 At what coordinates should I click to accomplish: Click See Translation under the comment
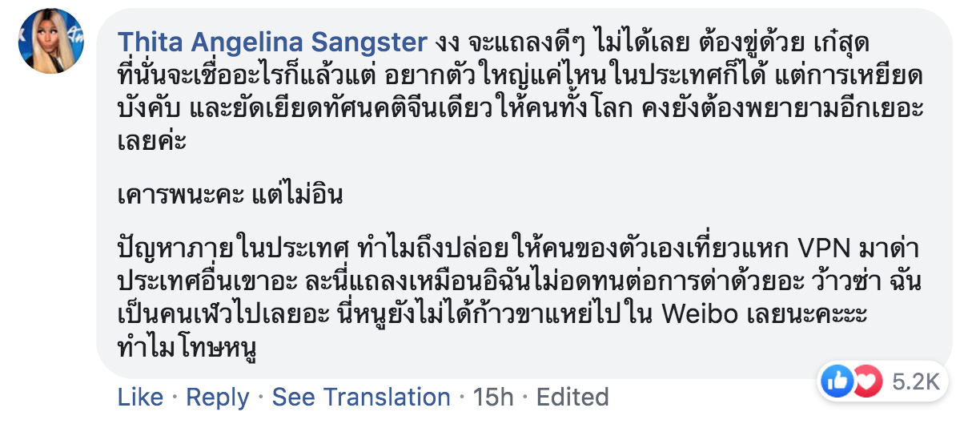click(361, 397)
